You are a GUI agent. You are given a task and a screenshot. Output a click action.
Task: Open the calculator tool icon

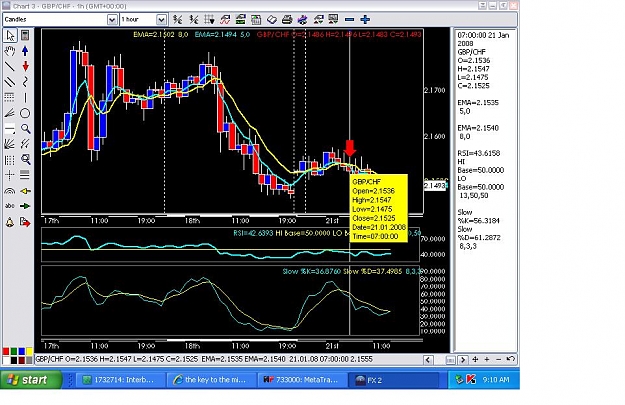(25, 35)
